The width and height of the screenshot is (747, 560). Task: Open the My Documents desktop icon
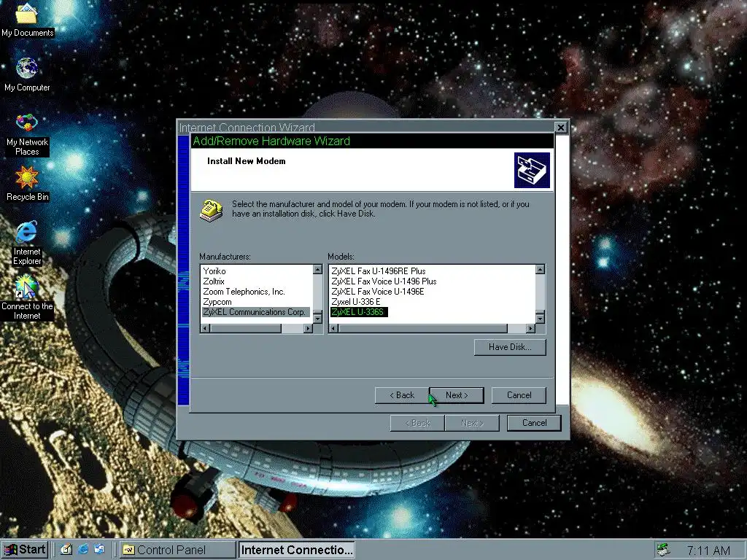[x=27, y=20]
